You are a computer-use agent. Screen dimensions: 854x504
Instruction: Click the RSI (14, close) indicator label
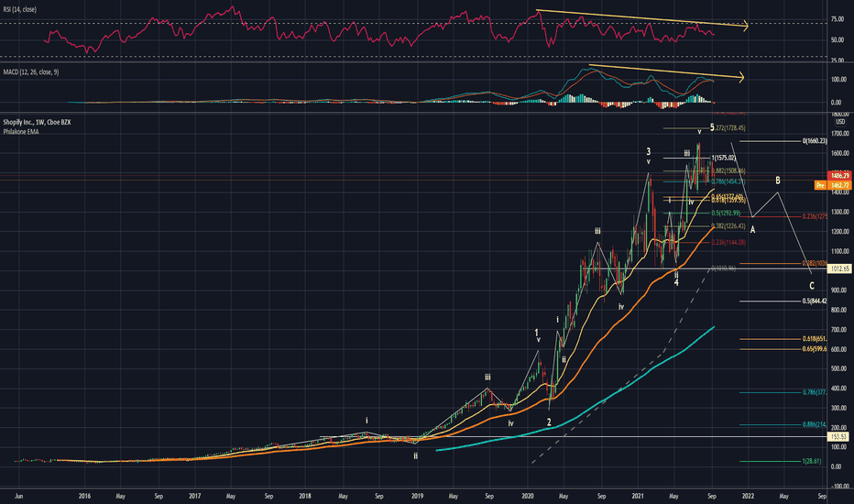point(19,9)
